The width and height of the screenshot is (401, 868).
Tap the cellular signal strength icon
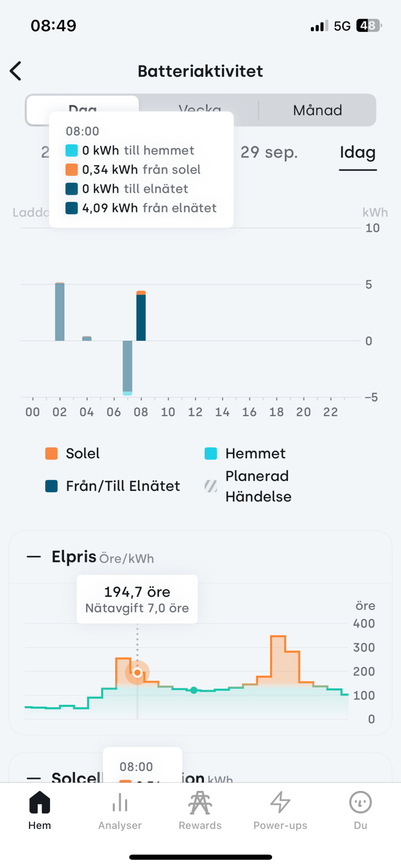click(x=319, y=26)
